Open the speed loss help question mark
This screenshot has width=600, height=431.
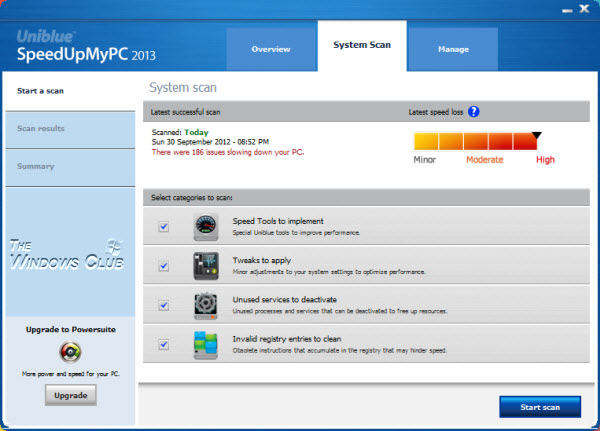click(474, 113)
